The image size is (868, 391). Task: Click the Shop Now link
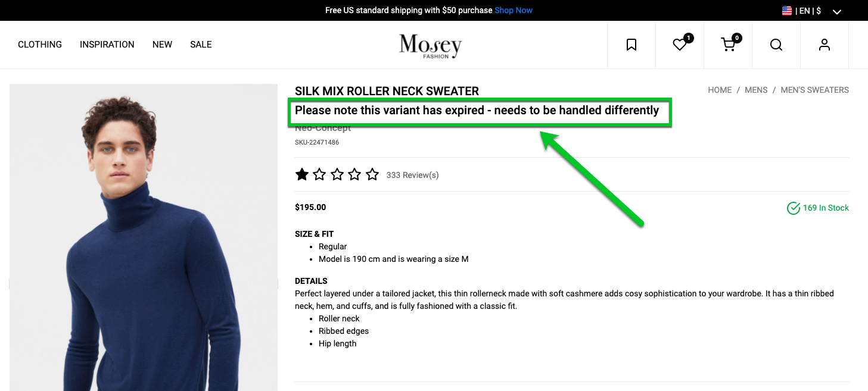(514, 10)
